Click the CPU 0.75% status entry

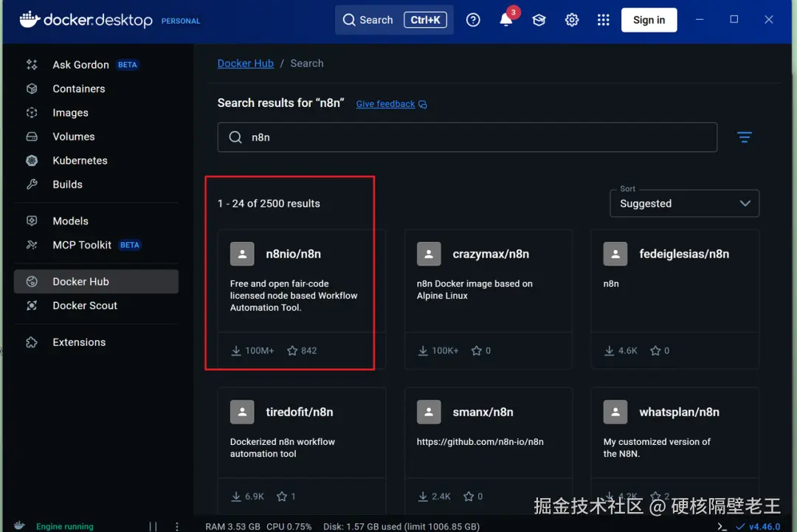point(289,526)
